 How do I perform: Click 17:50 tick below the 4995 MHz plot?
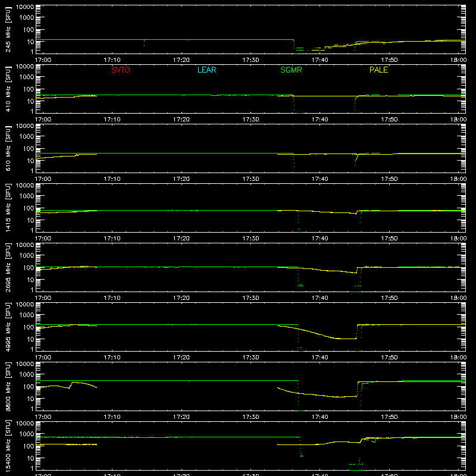pos(389,358)
